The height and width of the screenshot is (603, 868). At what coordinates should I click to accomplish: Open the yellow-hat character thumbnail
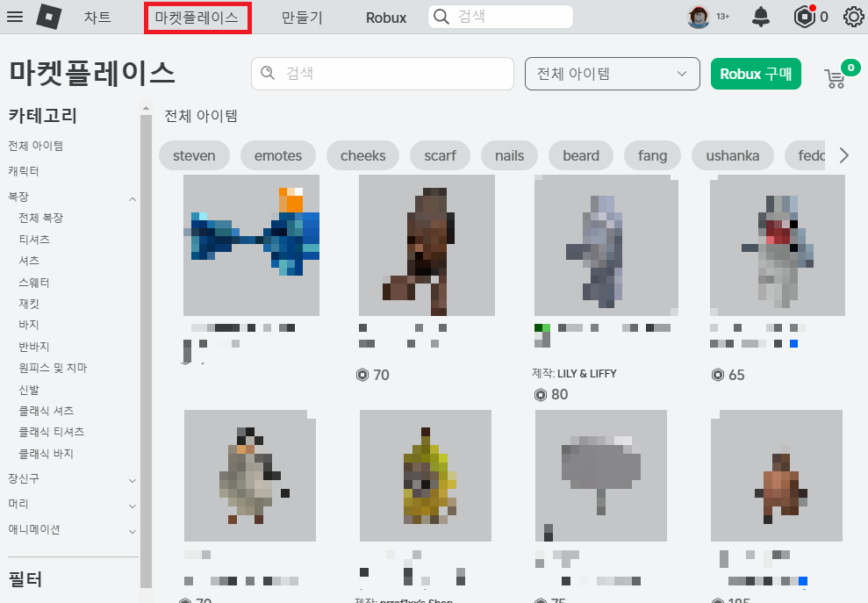click(x=426, y=476)
